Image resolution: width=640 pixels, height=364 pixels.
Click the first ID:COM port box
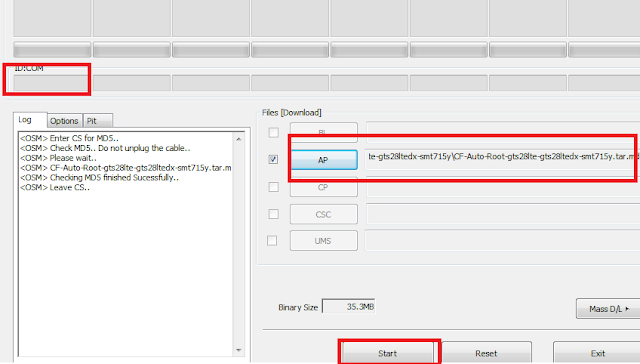point(52,83)
